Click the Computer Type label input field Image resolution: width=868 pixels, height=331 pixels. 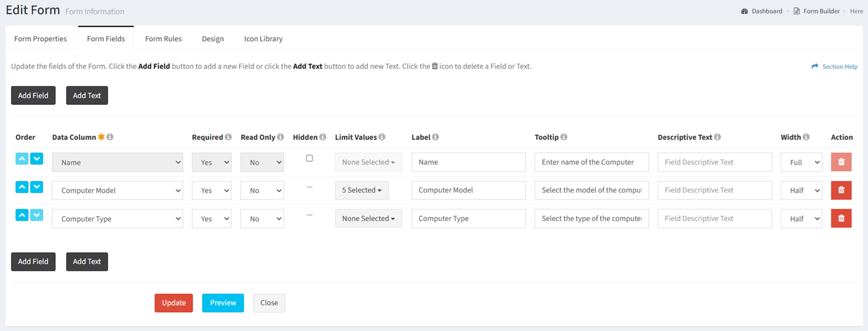click(x=468, y=219)
